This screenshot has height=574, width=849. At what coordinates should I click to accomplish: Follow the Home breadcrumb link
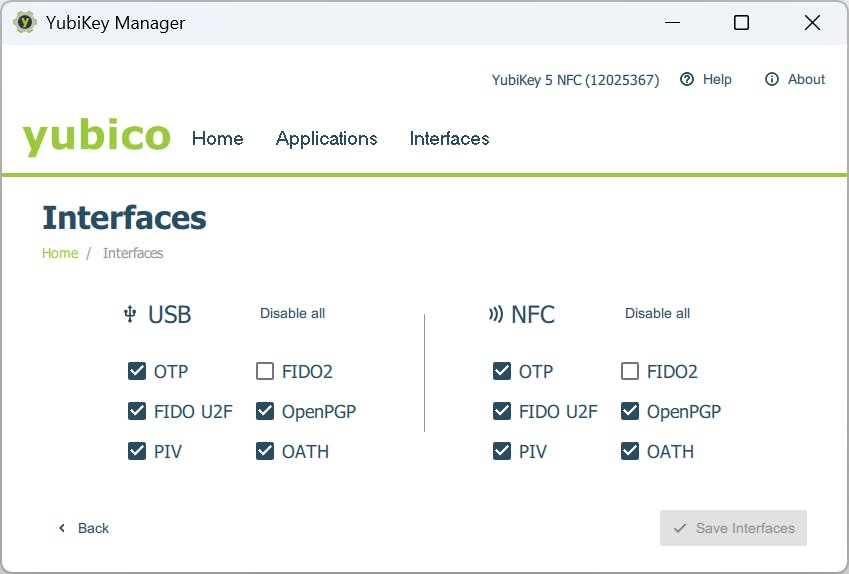60,253
